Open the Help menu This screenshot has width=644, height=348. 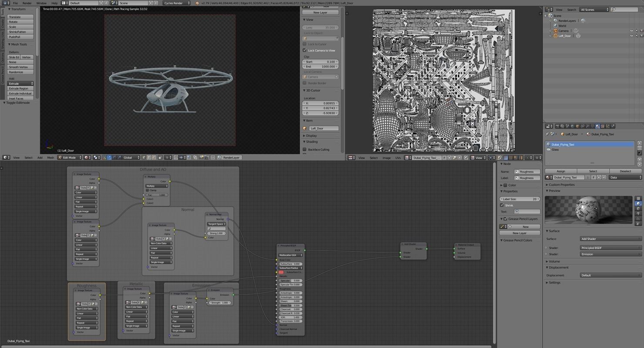tap(54, 3)
